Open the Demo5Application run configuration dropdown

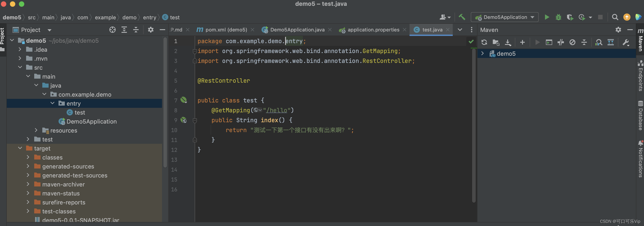point(504,17)
